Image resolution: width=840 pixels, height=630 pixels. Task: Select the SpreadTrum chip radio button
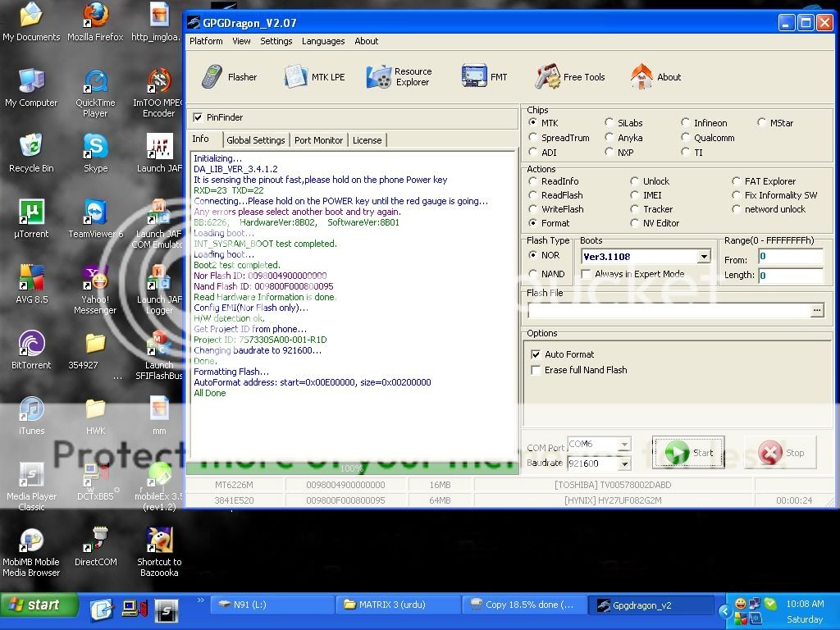[533, 138]
